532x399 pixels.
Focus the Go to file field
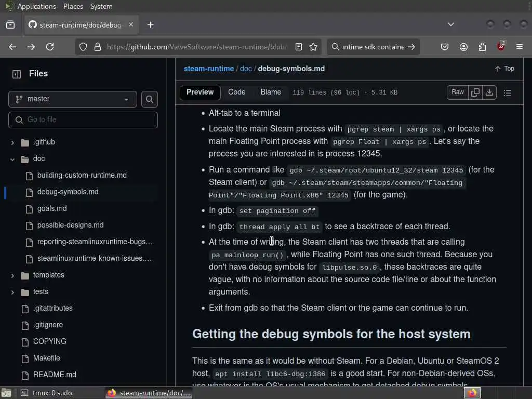(83, 120)
